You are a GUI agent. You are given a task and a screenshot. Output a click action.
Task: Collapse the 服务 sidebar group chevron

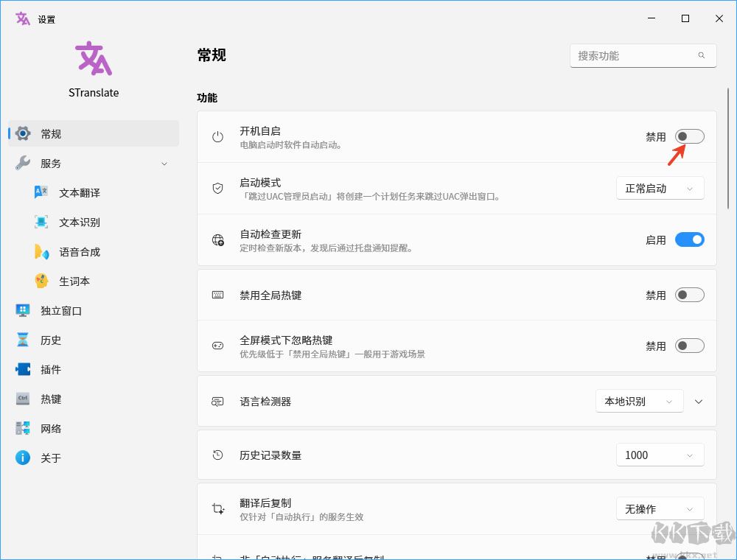(164, 164)
